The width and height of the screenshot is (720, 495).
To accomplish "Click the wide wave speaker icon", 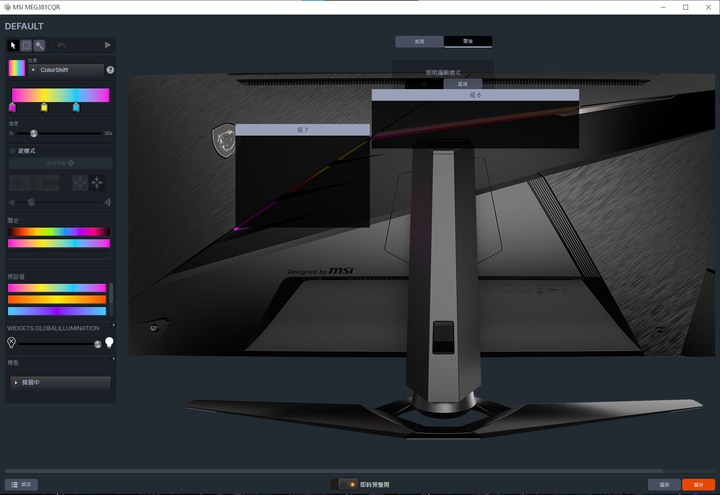I will point(107,202).
